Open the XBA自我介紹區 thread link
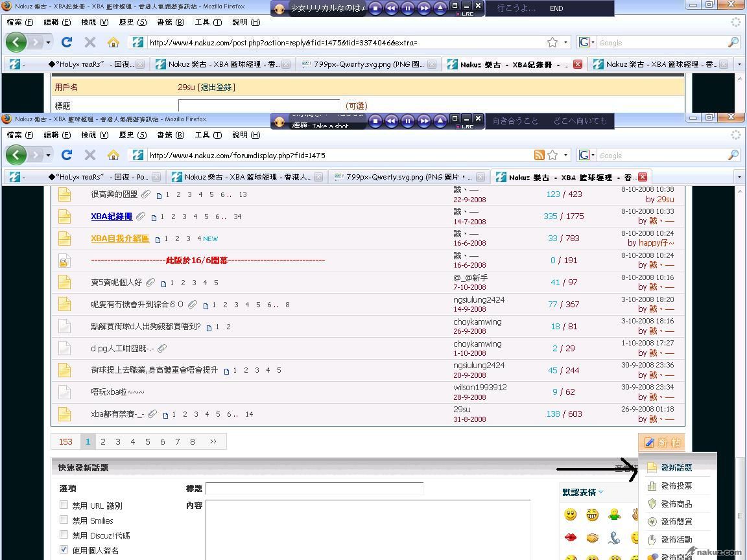This screenshot has height=560, width=747. tap(120, 239)
